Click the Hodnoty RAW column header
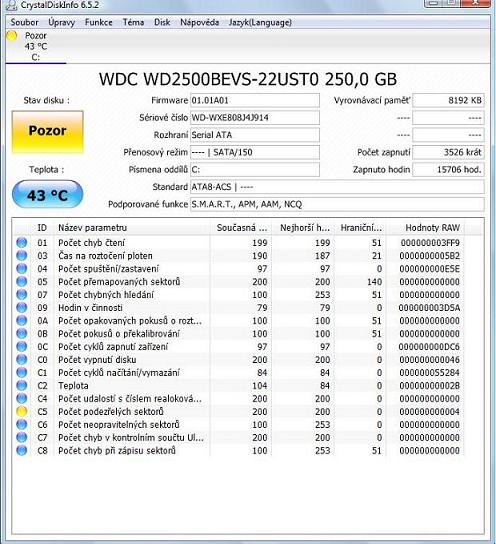 425,228
